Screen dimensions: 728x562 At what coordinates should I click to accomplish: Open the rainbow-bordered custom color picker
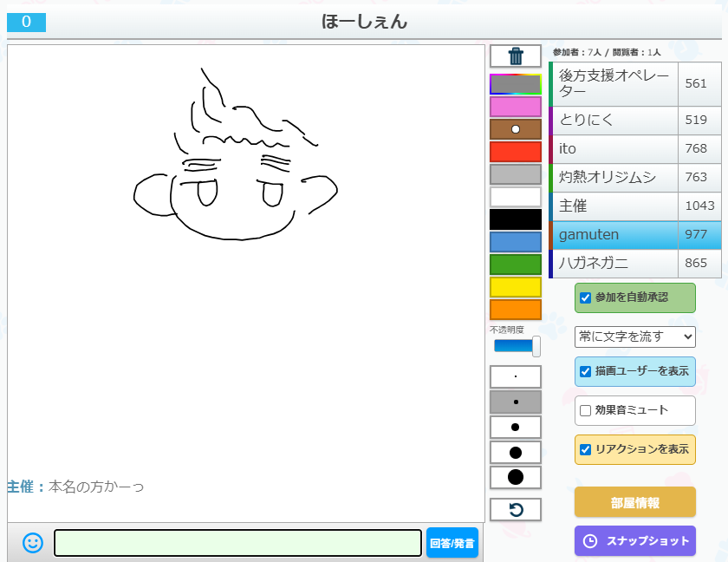coord(516,84)
